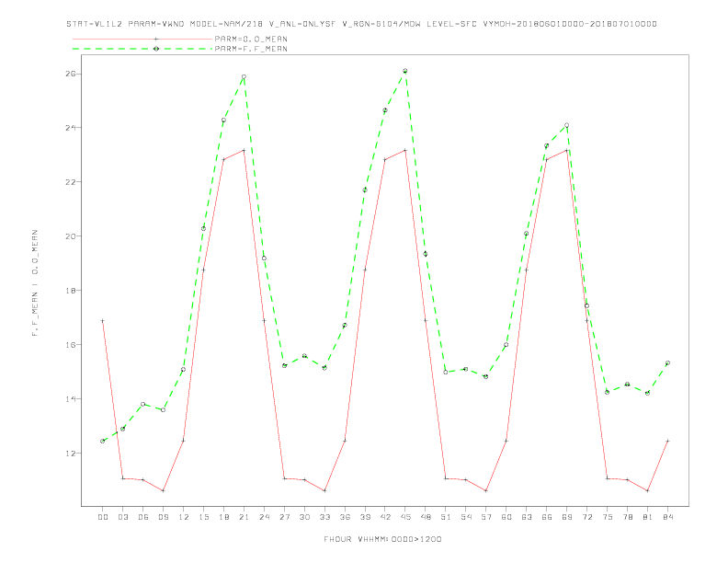
Task: Click x-axis tick label 69
Action: pyautogui.click(x=567, y=517)
